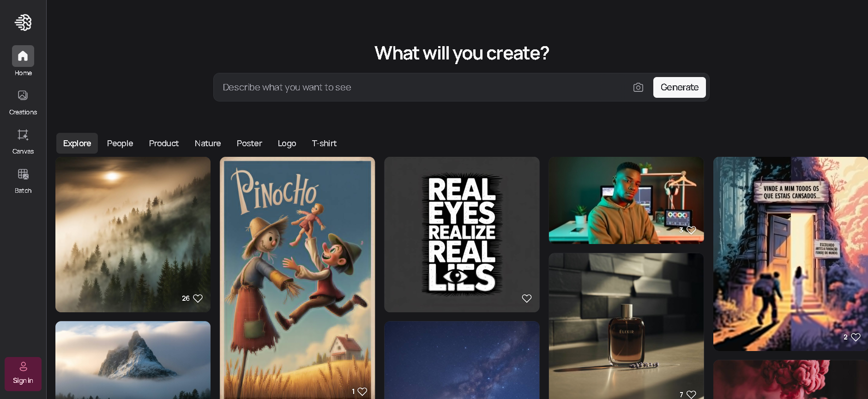The height and width of the screenshot is (399, 868).
Task: Switch to the People category tab
Action: pyautogui.click(x=120, y=143)
